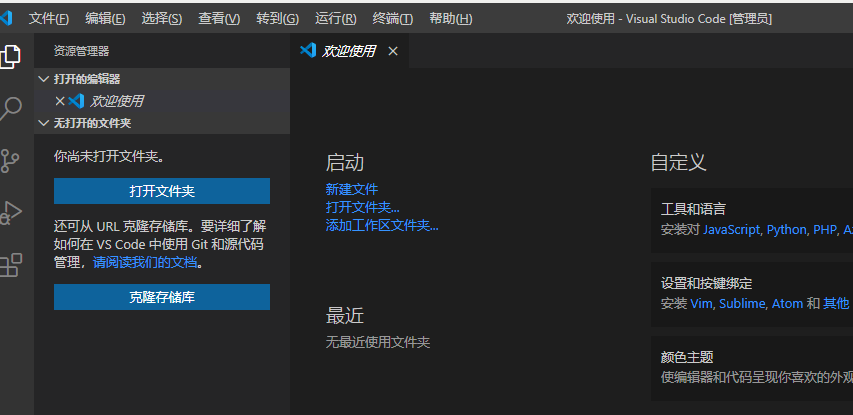Click the 无最近使用文件夹 text
This screenshot has width=853, height=415.
coord(378,342)
